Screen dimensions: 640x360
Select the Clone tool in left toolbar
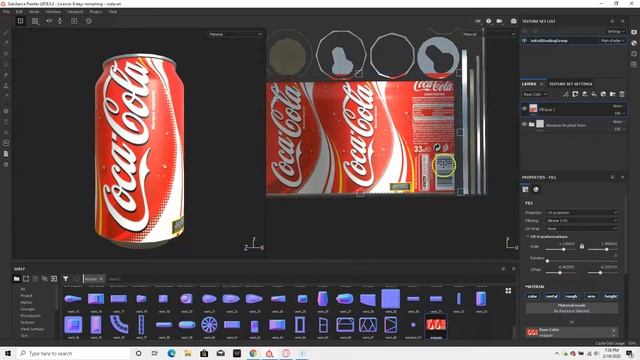click(x=6, y=86)
